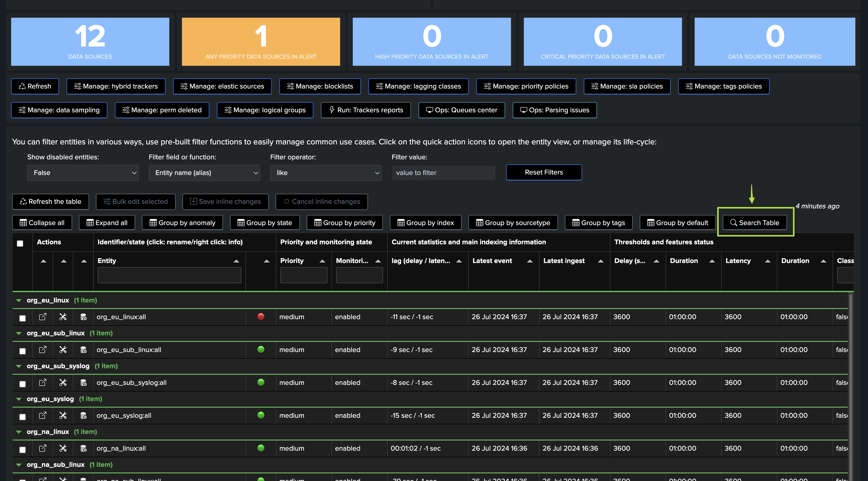Open Manage: blocklists
The height and width of the screenshot is (481, 868).
[320, 86]
